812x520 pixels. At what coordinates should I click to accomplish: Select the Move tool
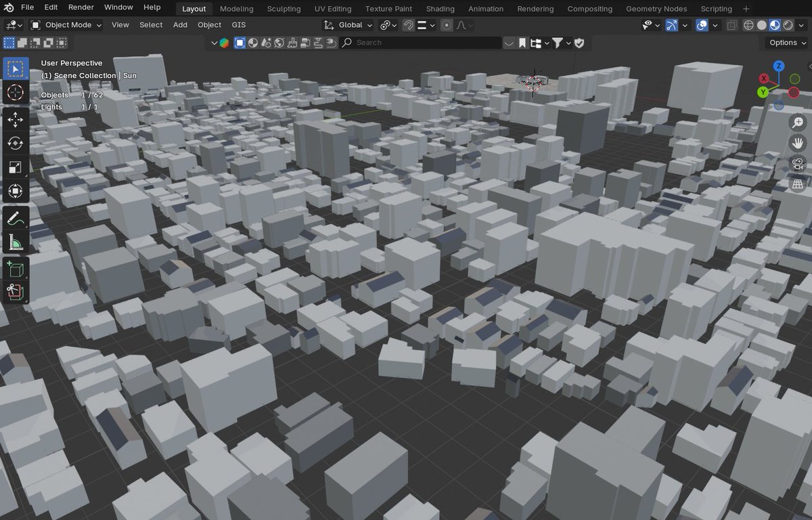click(16, 120)
